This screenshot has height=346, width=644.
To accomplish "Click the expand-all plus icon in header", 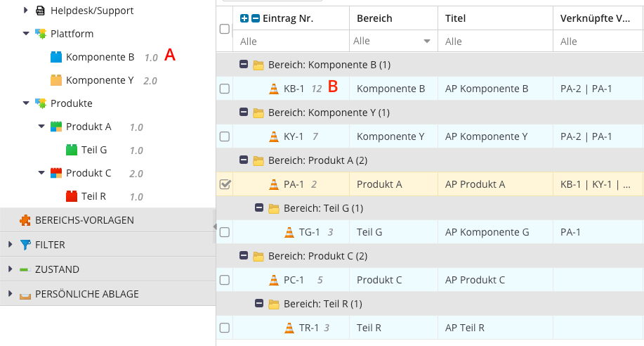I will click(x=244, y=18).
